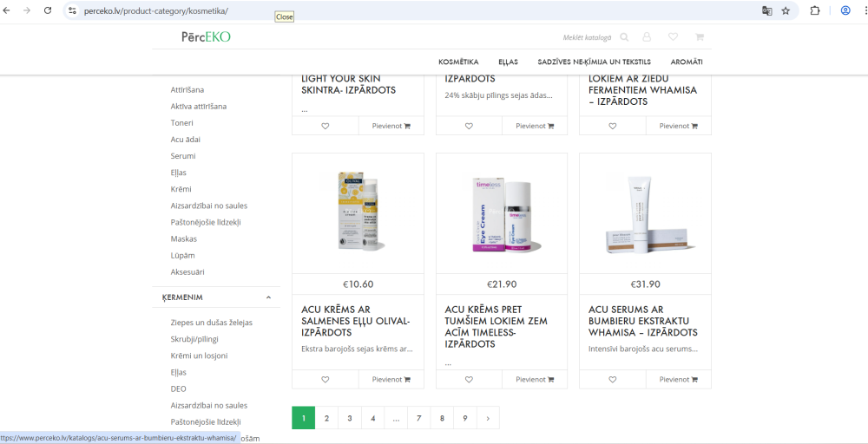Open the user account icon

[647, 37]
